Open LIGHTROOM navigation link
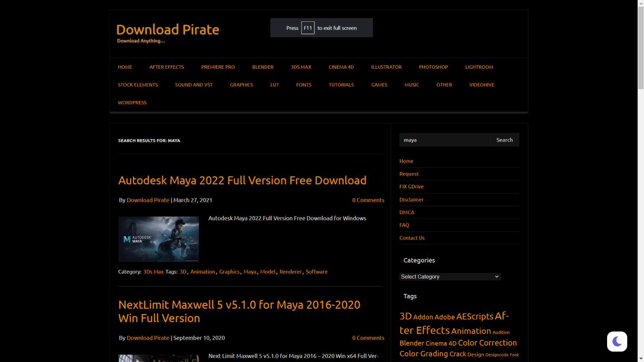 pyautogui.click(x=479, y=67)
